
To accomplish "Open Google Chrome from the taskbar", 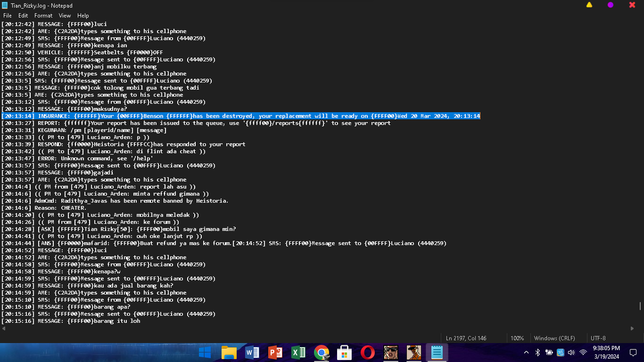I will [321, 352].
